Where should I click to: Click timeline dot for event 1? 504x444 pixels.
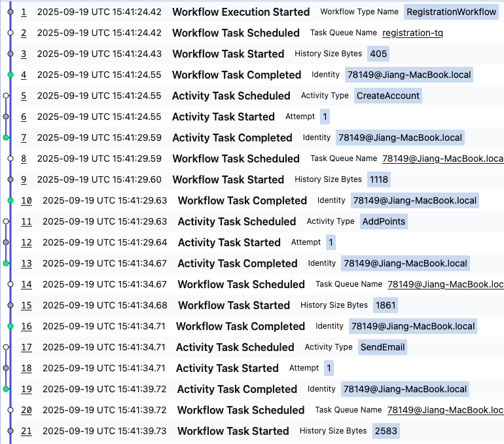(x=10, y=12)
